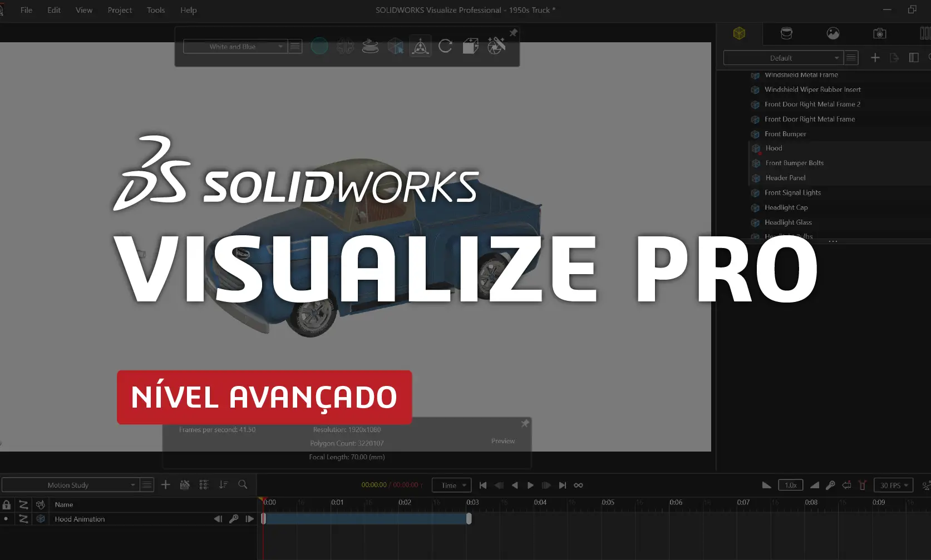Click the 1.0x playback speed field

[790, 485]
